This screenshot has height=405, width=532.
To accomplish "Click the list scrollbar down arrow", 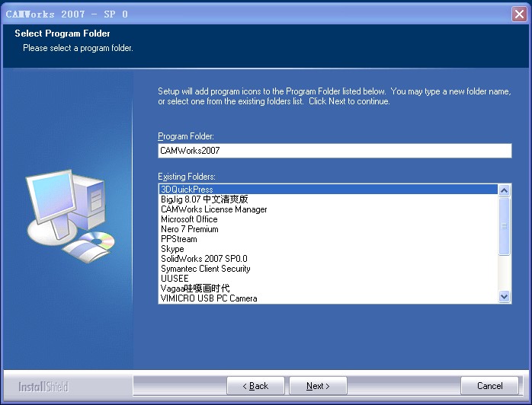I will (504, 297).
